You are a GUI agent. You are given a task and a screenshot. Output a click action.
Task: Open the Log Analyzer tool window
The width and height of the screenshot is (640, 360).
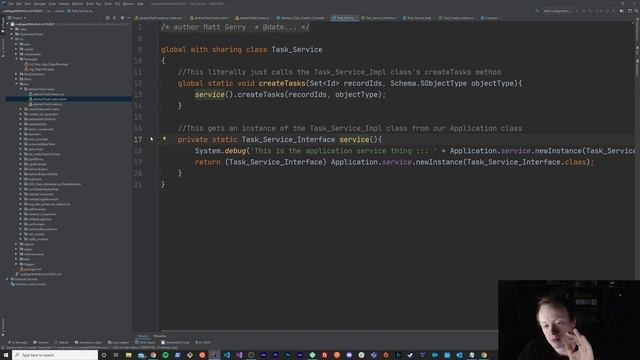click(119, 342)
